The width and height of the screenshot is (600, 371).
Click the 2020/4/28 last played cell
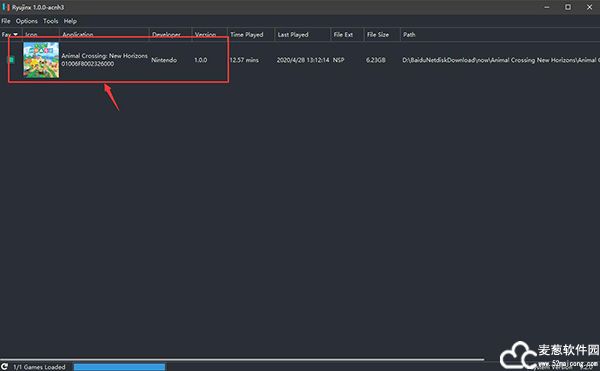(x=303, y=60)
